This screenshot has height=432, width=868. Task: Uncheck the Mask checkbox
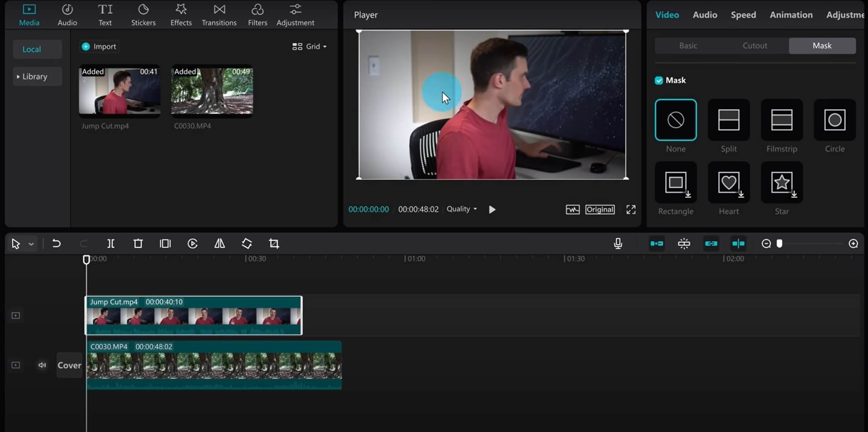(659, 80)
